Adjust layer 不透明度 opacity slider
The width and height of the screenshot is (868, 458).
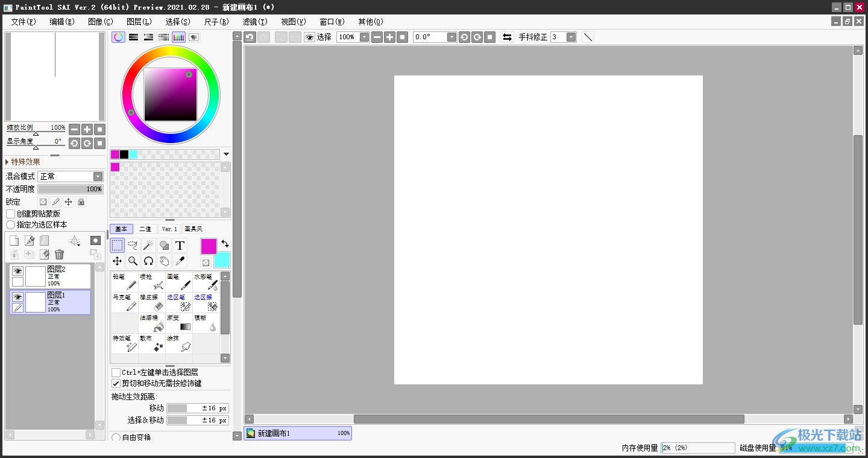tap(71, 189)
